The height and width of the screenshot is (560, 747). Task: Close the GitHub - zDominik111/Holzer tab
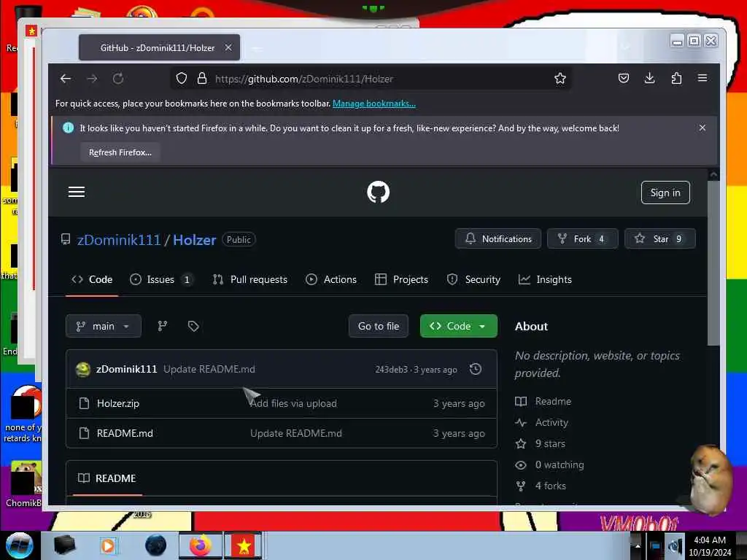[228, 47]
